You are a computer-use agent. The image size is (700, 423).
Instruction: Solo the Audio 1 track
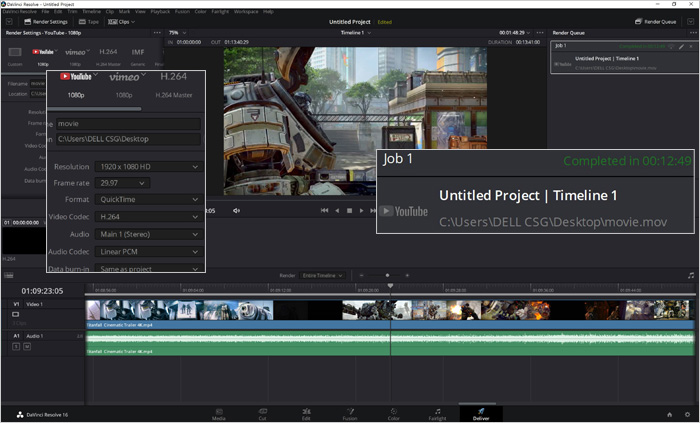click(x=16, y=346)
